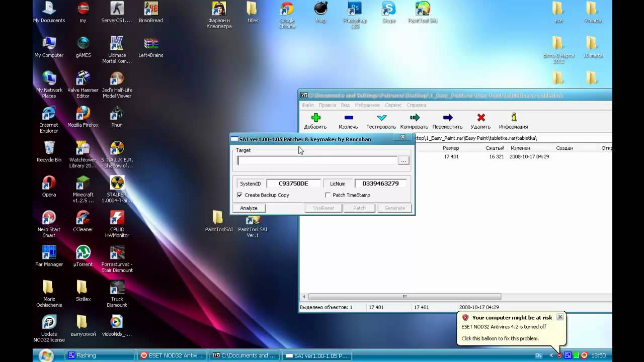Click the Target path input field
The height and width of the screenshot is (362, 644).
pos(317,160)
